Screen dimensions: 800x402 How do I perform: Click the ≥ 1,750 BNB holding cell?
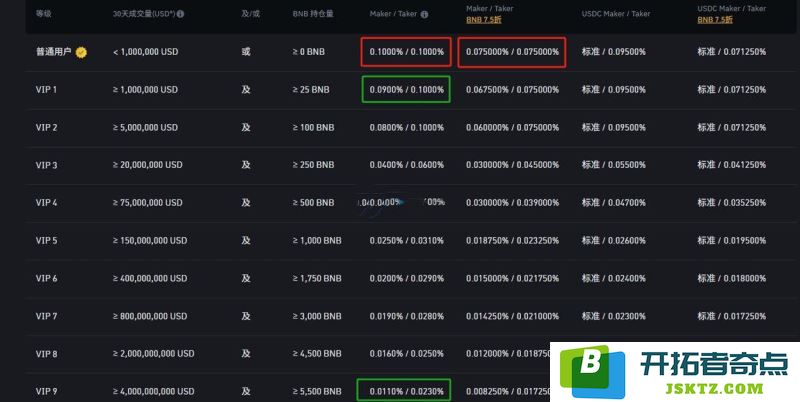317,278
